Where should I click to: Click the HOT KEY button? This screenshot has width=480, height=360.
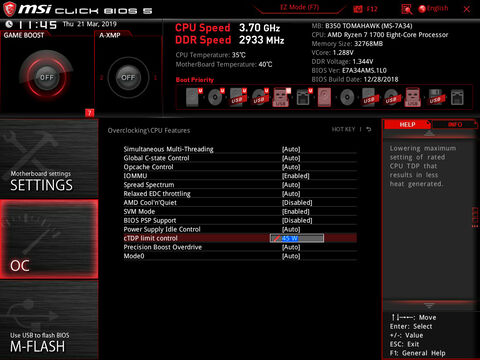pos(343,129)
